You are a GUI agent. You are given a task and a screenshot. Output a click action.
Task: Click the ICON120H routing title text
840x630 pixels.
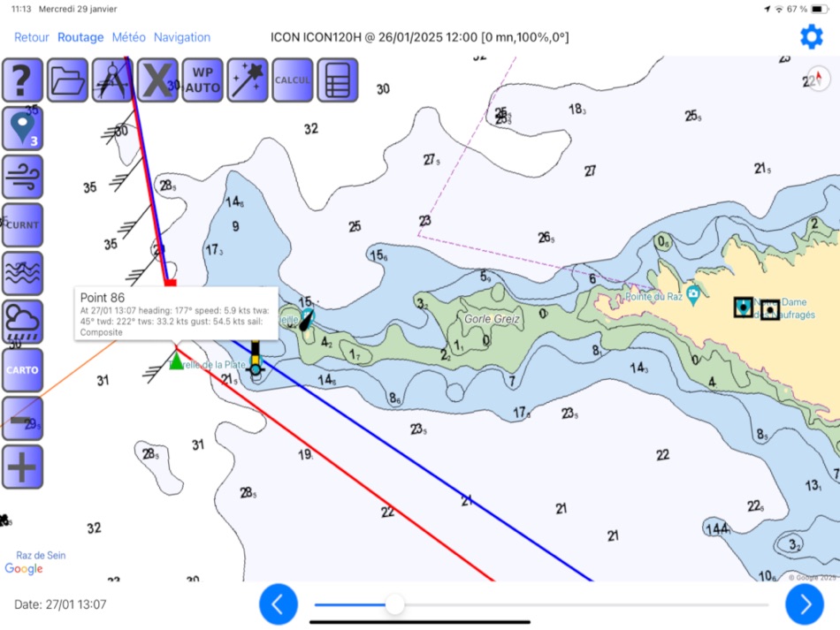419,37
